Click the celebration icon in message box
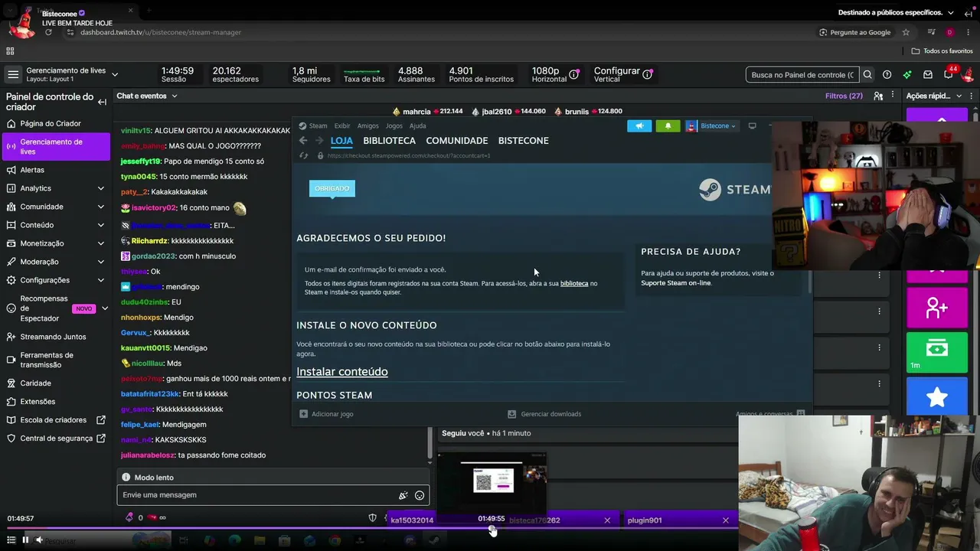Image resolution: width=980 pixels, height=551 pixels. point(403,495)
